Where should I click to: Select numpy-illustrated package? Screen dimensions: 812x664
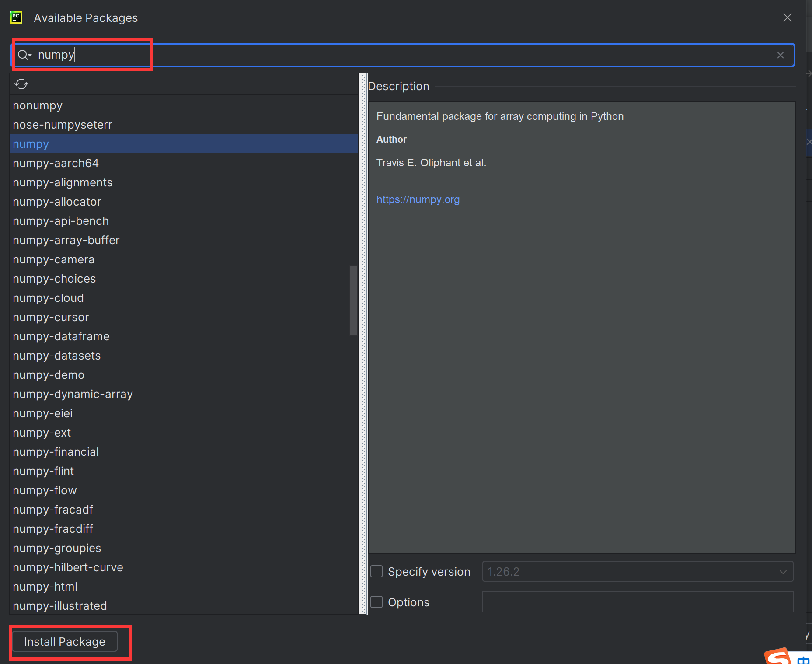[184, 606]
